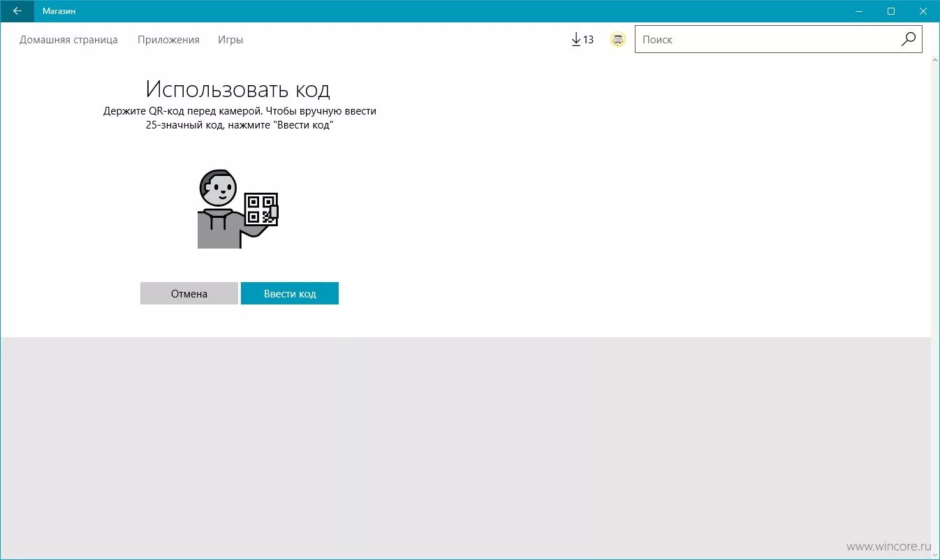Image resolution: width=940 pixels, height=560 pixels.
Task: Click the Ввести код button
Action: 290,293
